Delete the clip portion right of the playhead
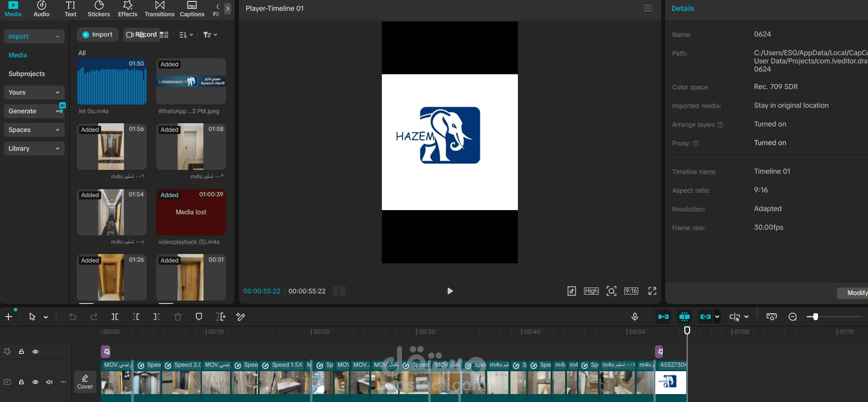Screen dimensions: 868x402 (157, 317)
